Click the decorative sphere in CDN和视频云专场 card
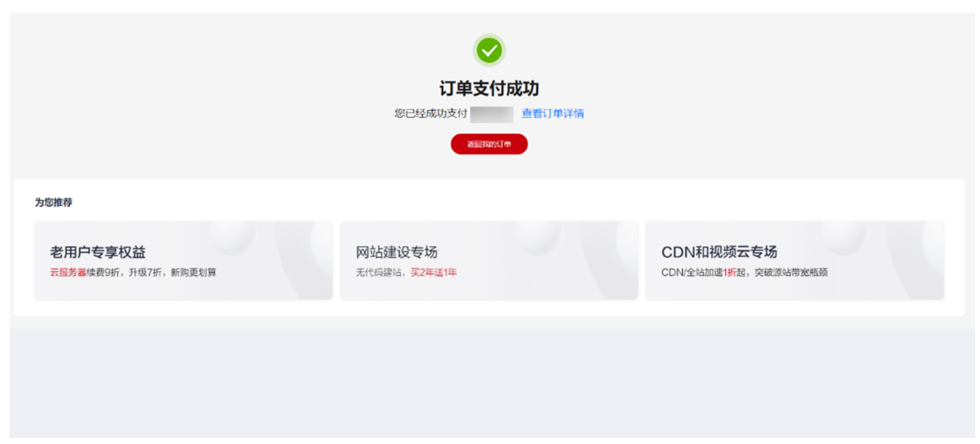Screen dimensions: 980x444 (844, 236)
